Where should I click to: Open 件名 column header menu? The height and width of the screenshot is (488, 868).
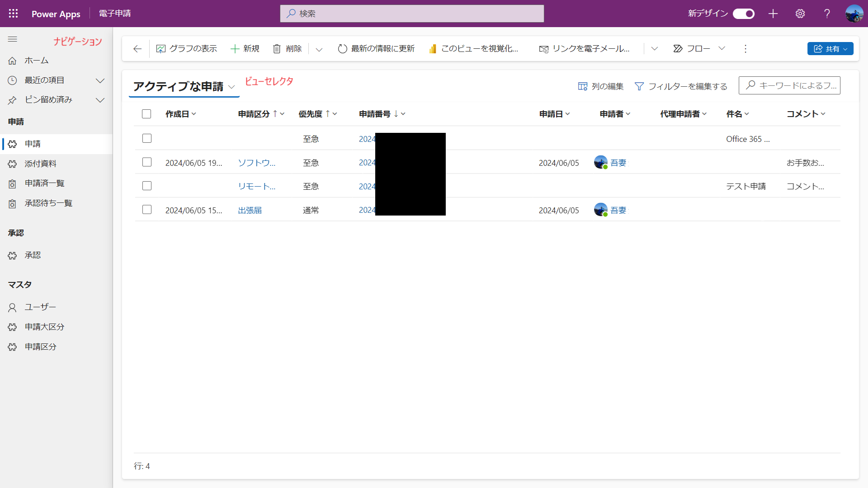click(738, 114)
